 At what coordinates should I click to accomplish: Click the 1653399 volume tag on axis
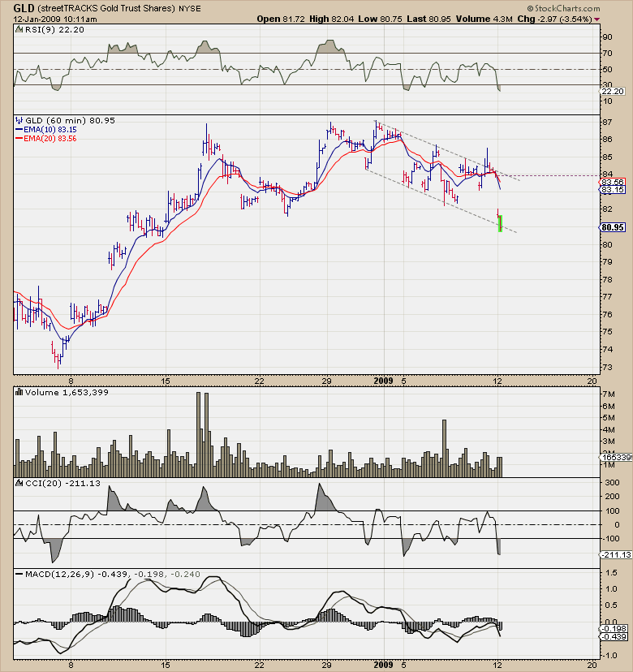pyautogui.click(x=616, y=457)
